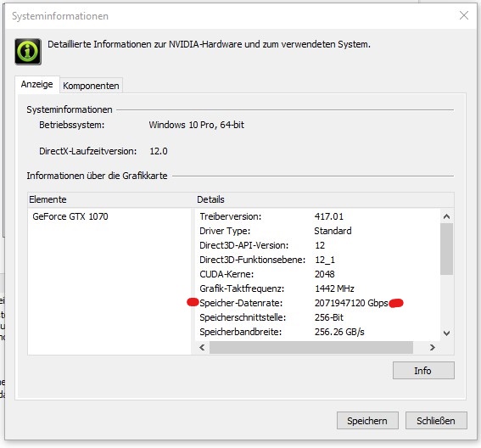This screenshot has height=448, width=481.
Task: Select the Direct3D-API-Version: label
Action: pos(243,245)
